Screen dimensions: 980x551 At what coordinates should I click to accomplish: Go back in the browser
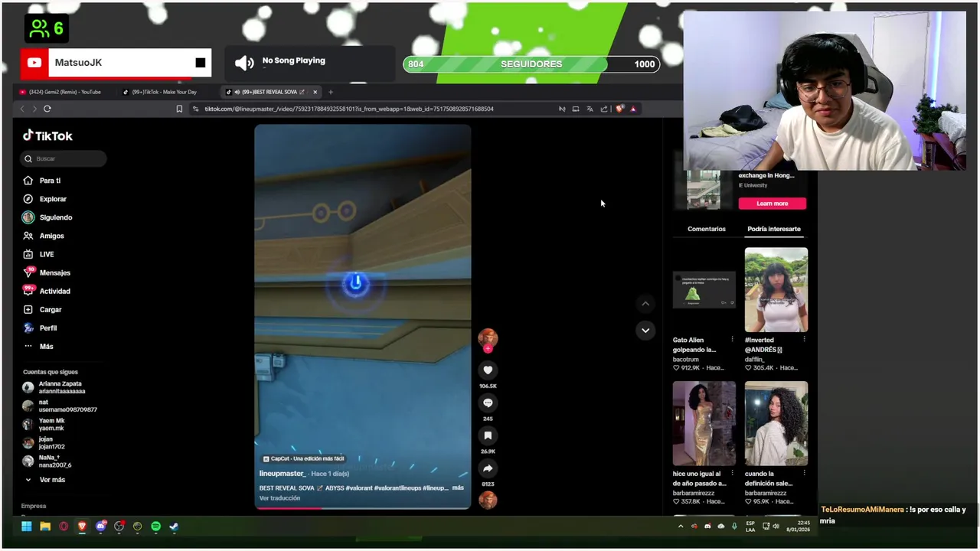[x=22, y=109]
